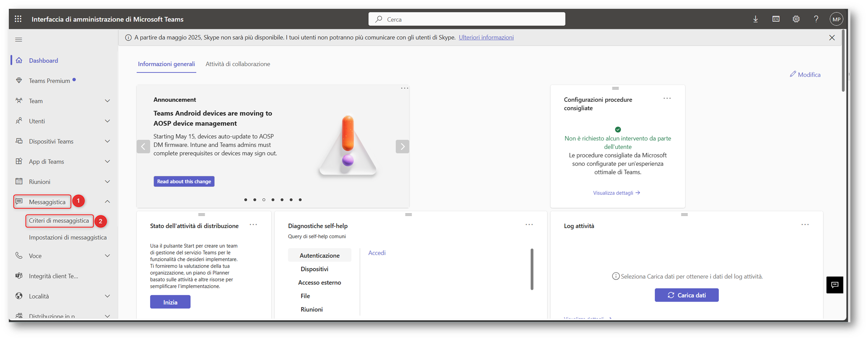
Task: Open the app launcher waffle icon
Action: pyautogui.click(x=18, y=19)
